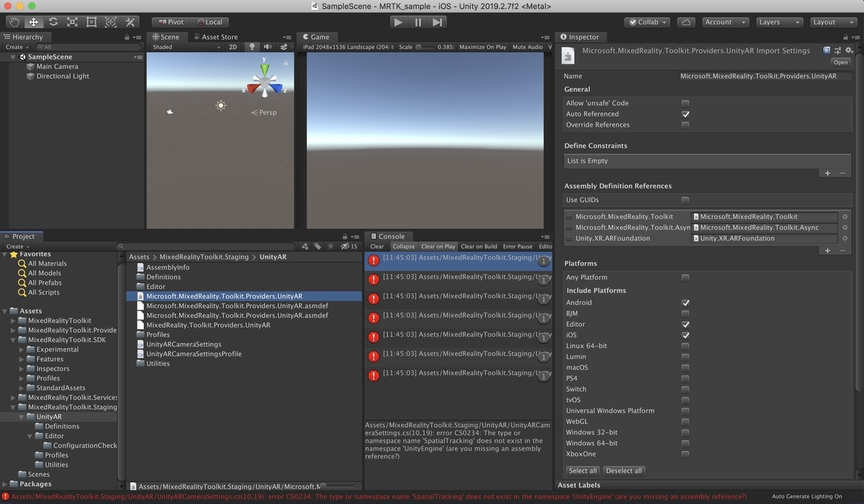Click the Select all platforms button
This screenshot has width=864, height=504.
point(582,470)
